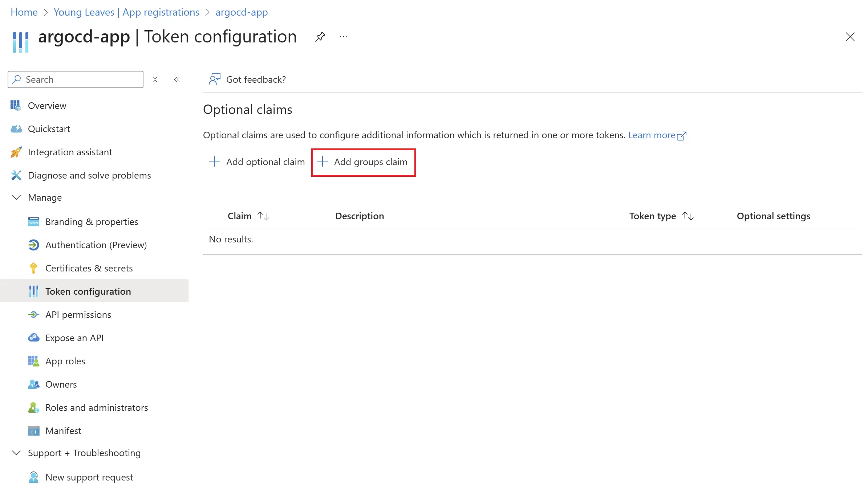Viewport: 868px width, 499px height.
Task: Click the No results. table text
Action: pyautogui.click(x=231, y=239)
